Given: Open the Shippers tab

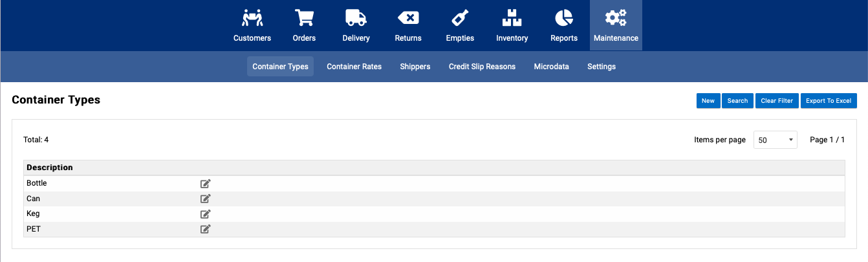Looking at the screenshot, I should pyautogui.click(x=415, y=67).
